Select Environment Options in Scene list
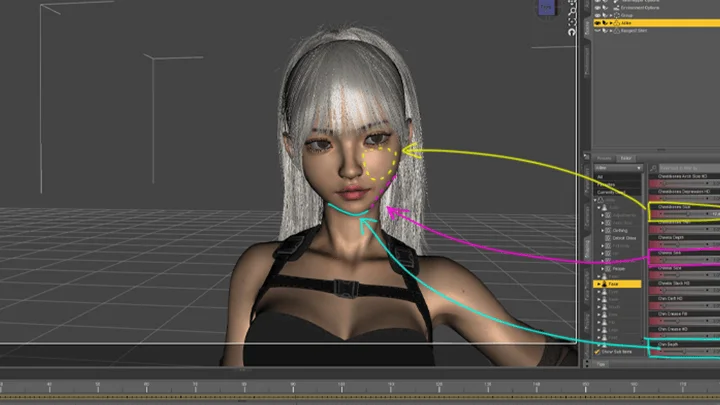Image resolution: width=720 pixels, height=405 pixels. 640,8
